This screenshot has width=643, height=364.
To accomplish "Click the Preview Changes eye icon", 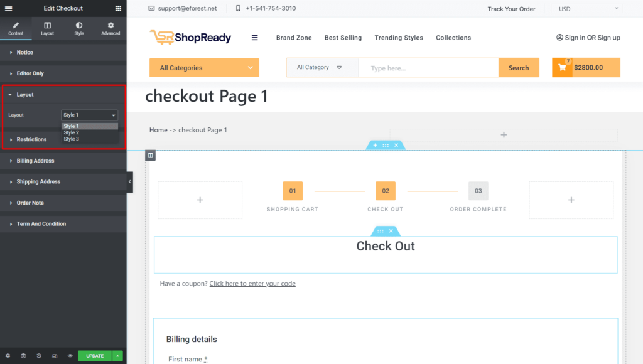I will (70, 356).
